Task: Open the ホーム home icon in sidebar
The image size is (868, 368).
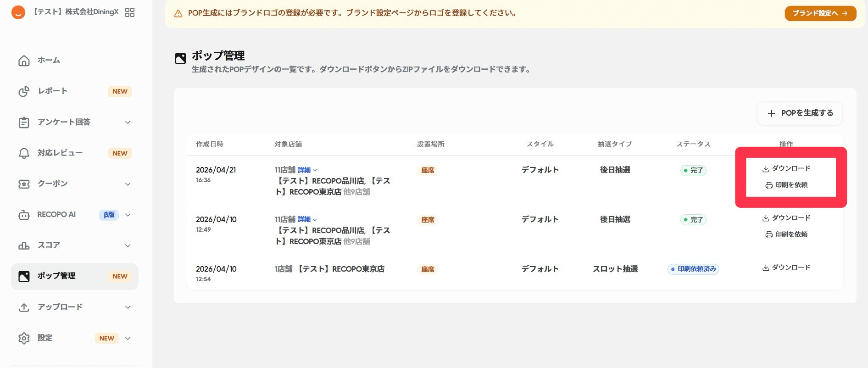Action: [x=24, y=60]
